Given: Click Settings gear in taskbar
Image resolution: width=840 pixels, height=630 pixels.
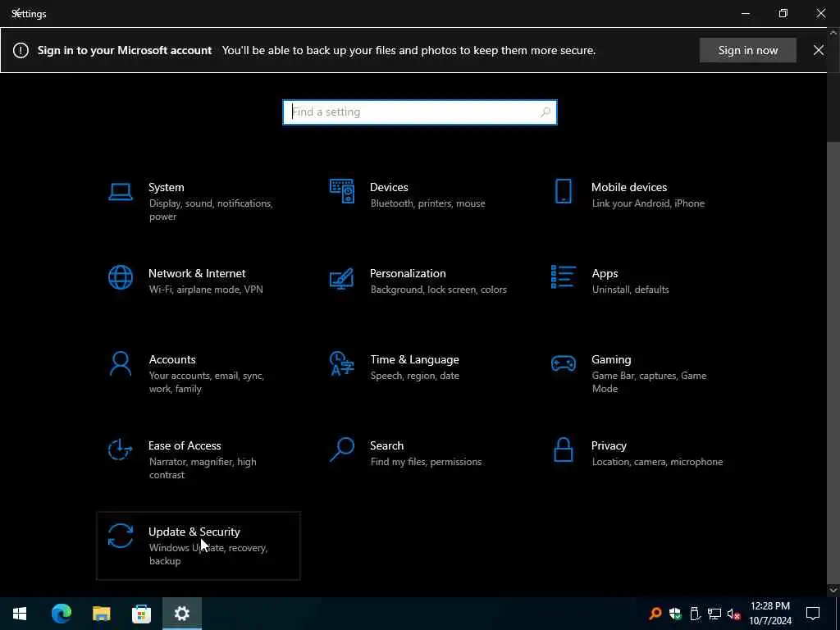Looking at the screenshot, I should pos(181,614).
